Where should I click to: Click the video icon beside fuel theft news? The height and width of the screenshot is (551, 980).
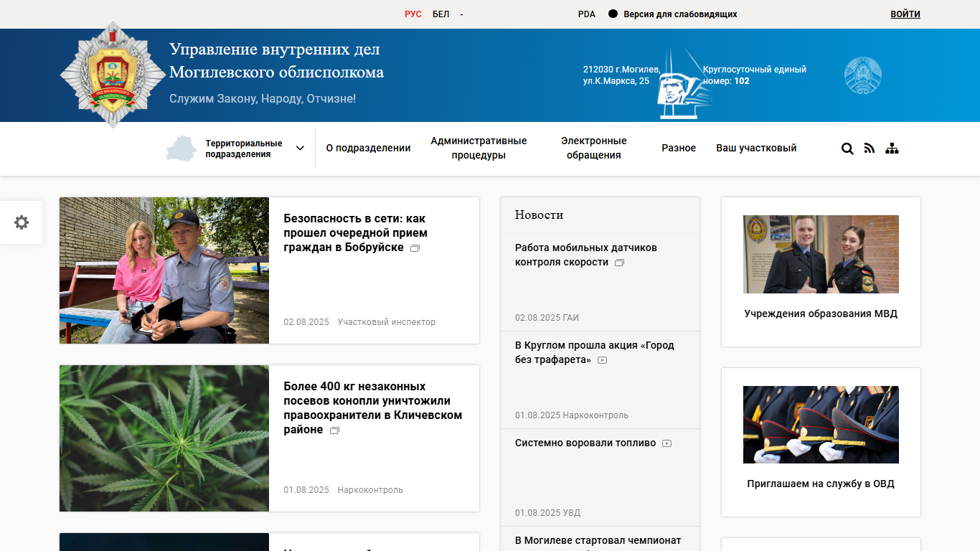667,443
